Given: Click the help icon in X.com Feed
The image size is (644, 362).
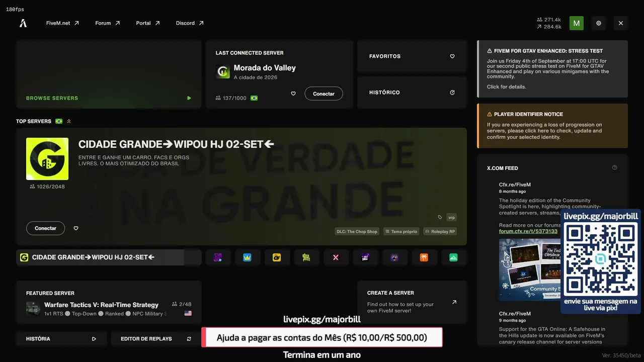Looking at the screenshot, I should (614, 168).
